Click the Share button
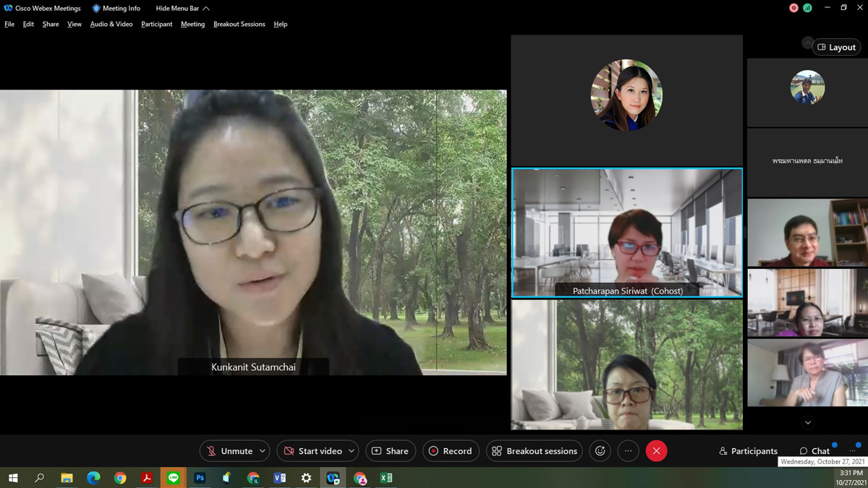The image size is (868, 488). (390, 451)
